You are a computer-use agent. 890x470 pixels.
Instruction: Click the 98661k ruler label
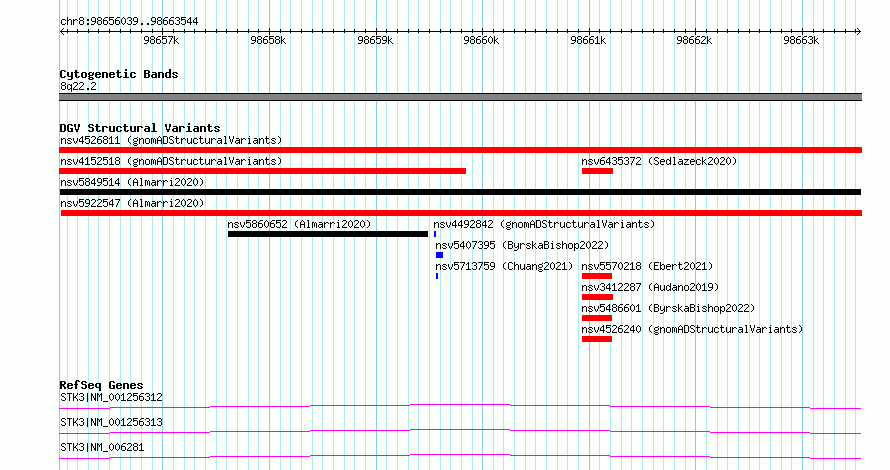pos(588,40)
